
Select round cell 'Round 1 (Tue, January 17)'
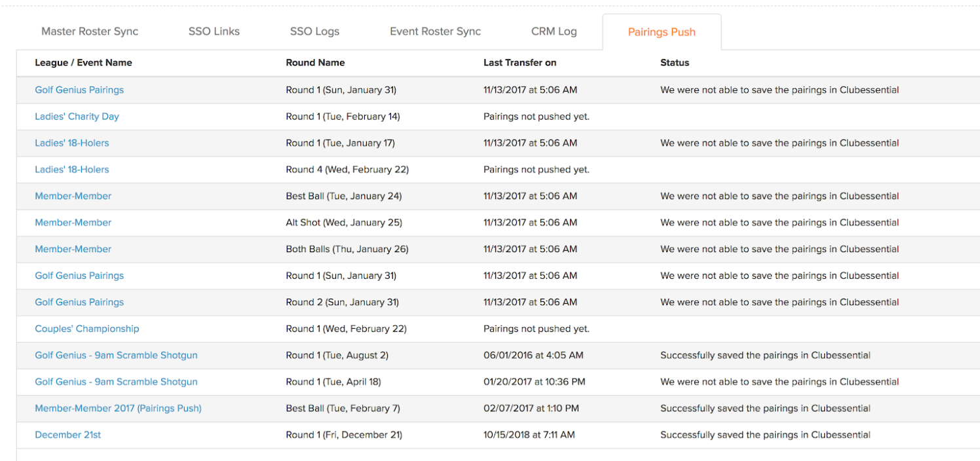(x=340, y=143)
